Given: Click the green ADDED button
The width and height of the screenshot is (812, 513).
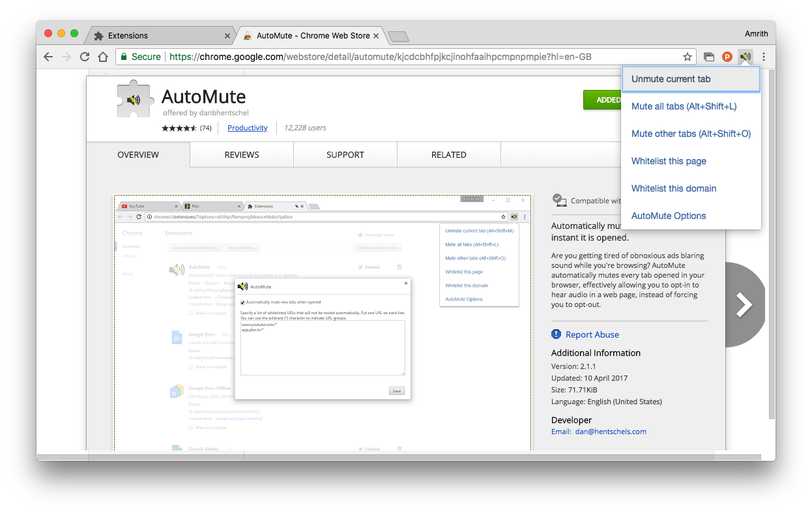Looking at the screenshot, I should click(x=603, y=100).
